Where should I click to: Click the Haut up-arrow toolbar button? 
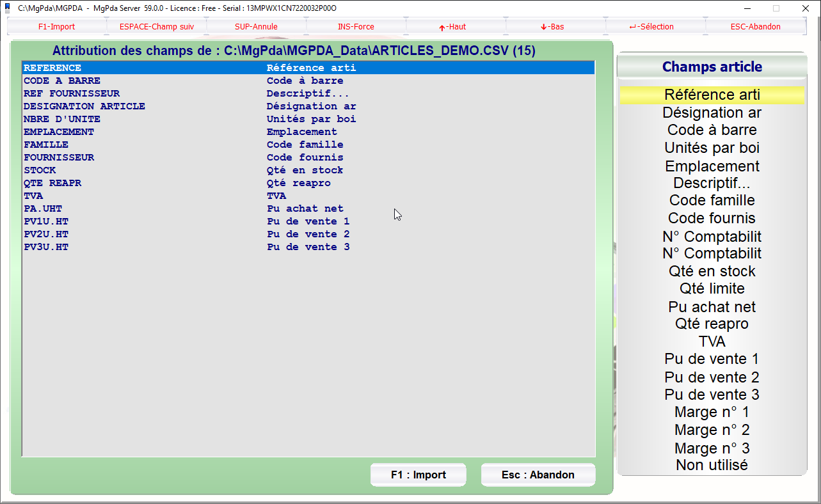pyautogui.click(x=456, y=27)
